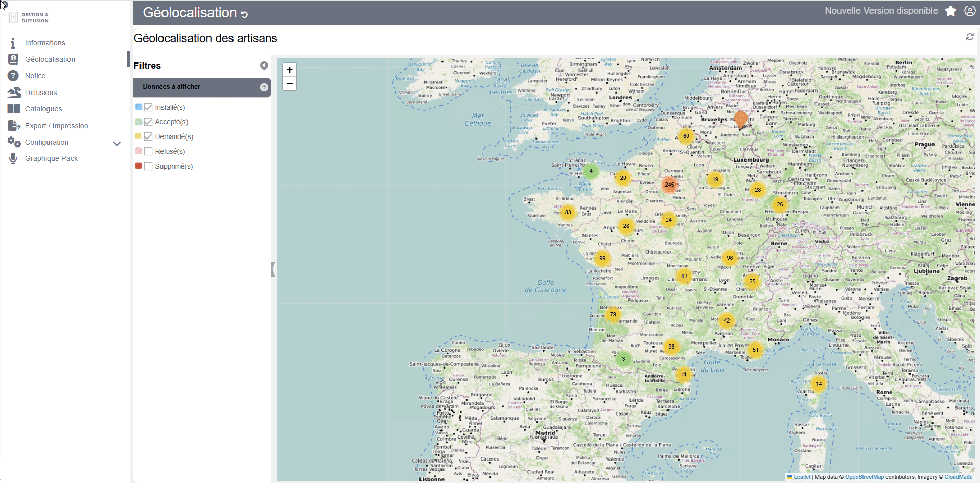Viewport: 980px width, 483px height.
Task: Click the Gestion & Diffusion logo
Action: (x=29, y=18)
